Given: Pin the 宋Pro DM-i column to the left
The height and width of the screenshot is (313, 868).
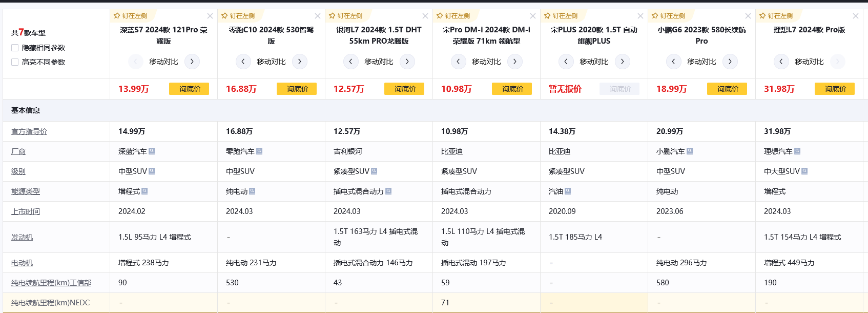Looking at the screenshot, I should (x=453, y=16).
